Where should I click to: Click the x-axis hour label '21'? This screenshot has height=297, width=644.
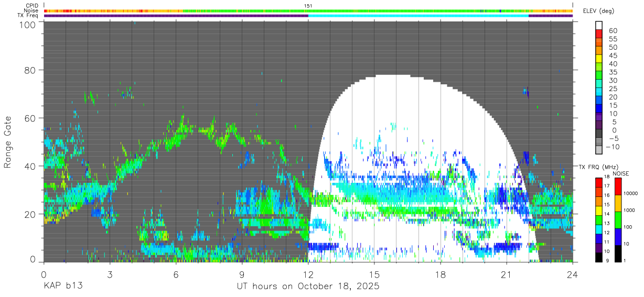507,274
